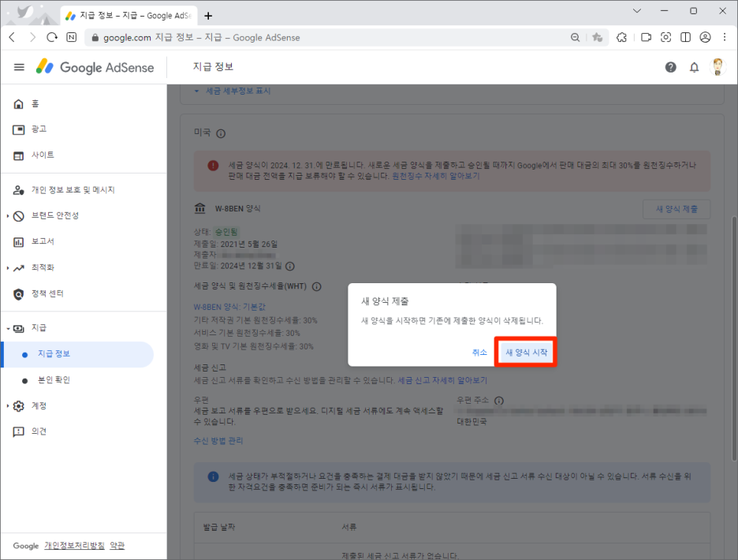The height and width of the screenshot is (560, 738).
Task: Open a new browser tab
Action: coord(208,16)
